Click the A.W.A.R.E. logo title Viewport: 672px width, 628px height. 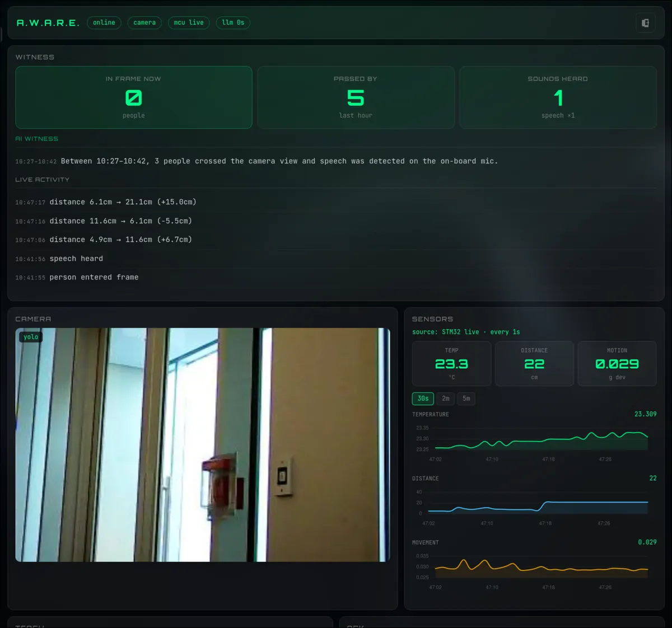[48, 23]
